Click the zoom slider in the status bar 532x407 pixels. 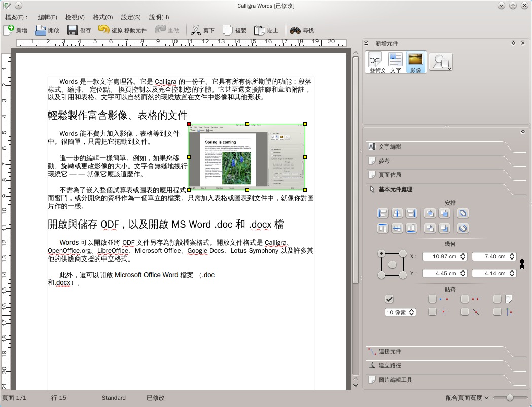point(510,398)
